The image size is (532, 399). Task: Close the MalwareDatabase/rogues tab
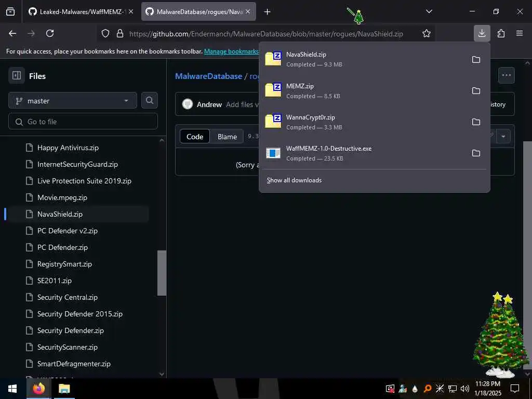click(x=248, y=12)
